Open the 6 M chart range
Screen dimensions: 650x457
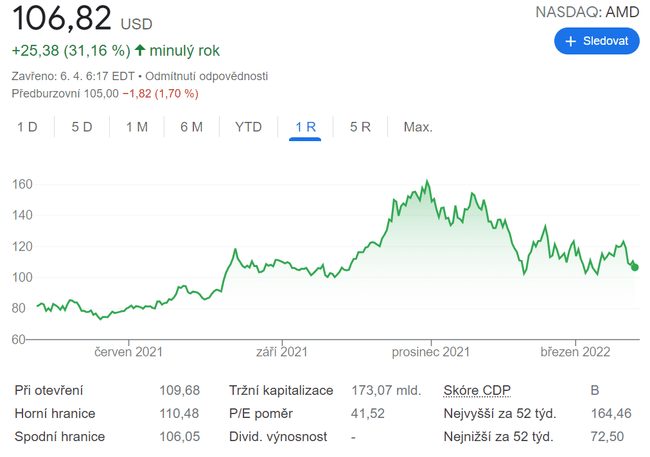point(191,127)
